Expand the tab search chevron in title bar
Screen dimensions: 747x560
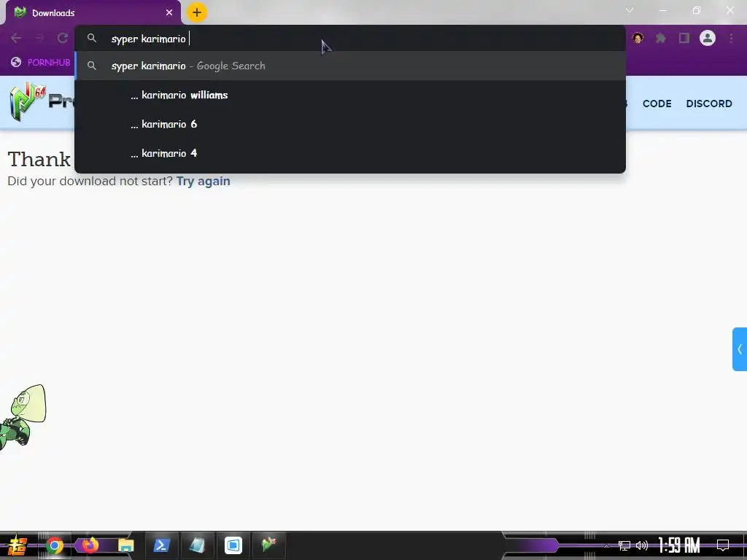pyautogui.click(x=630, y=10)
